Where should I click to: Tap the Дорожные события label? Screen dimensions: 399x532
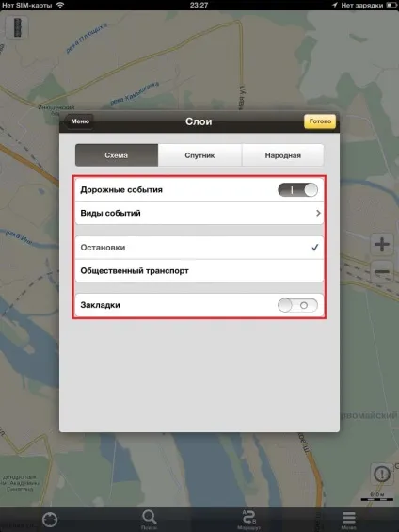point(121,189)
